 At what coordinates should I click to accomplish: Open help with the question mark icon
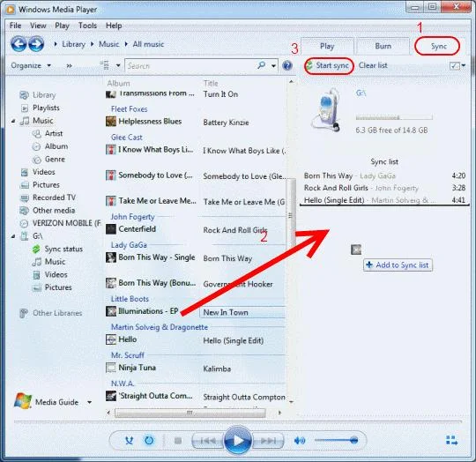pyautogui.click(x=287, y=65)
